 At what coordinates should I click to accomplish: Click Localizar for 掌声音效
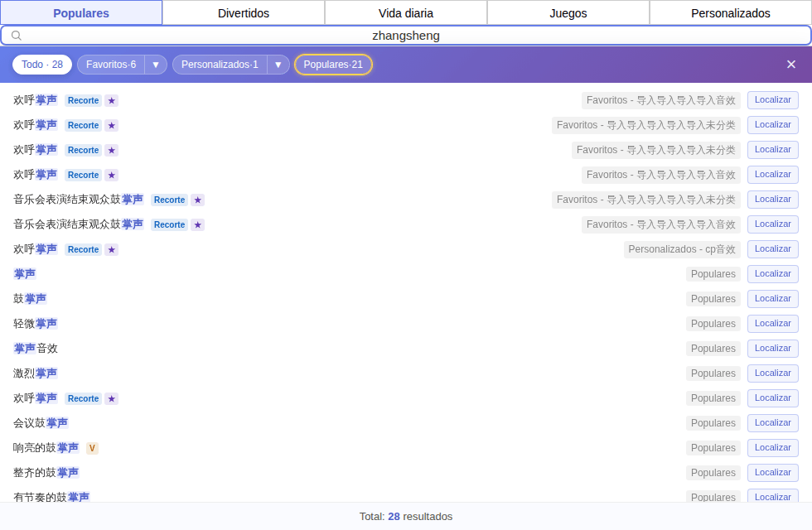772,349
